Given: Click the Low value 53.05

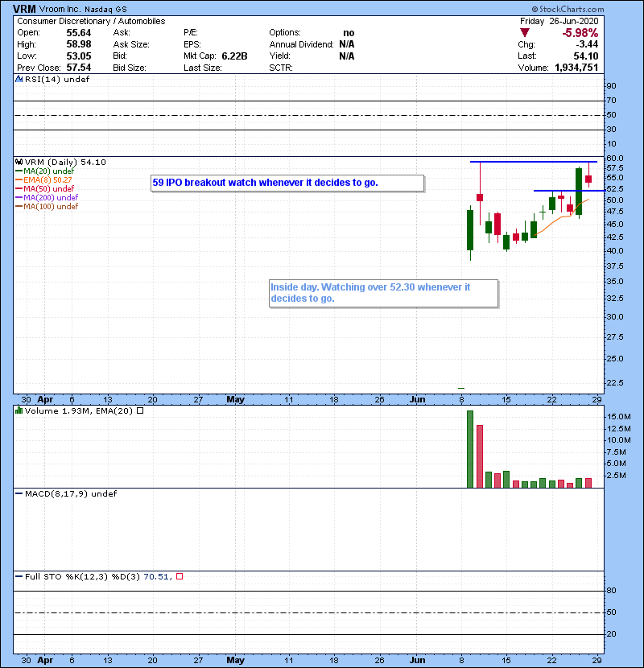Looking at the screenshot, I should (79, 56).
